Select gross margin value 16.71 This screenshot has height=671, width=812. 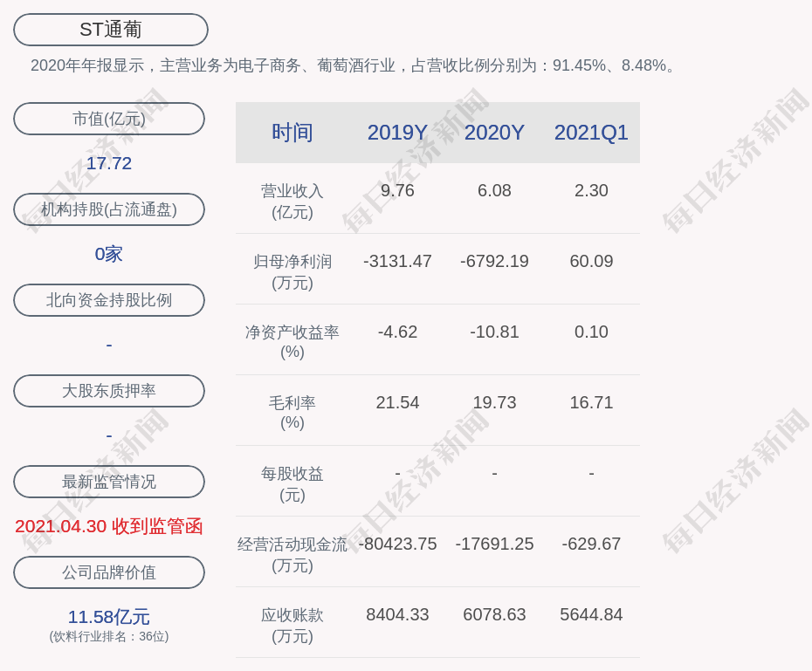(x=591, y=402)
